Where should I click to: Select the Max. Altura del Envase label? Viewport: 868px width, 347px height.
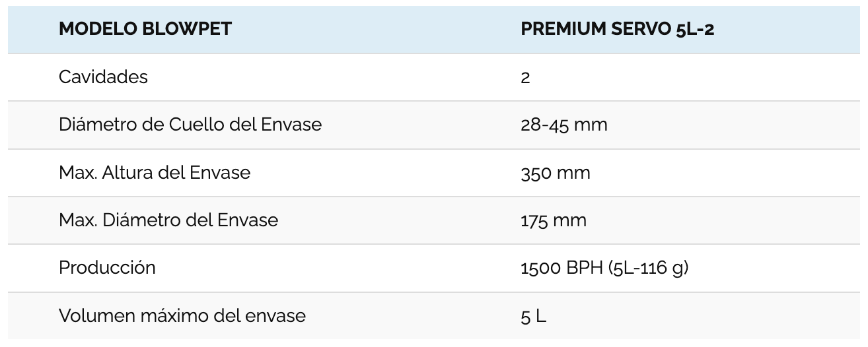(155, 173)
